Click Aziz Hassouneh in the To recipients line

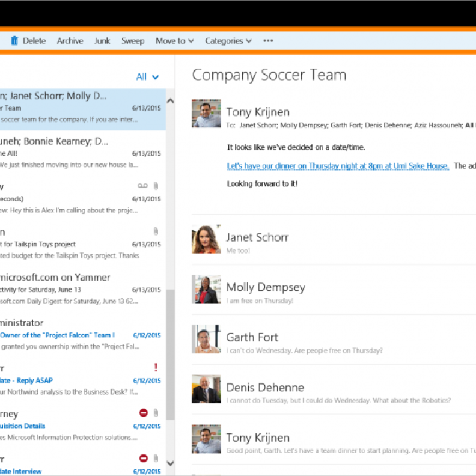tap(438, 126)
